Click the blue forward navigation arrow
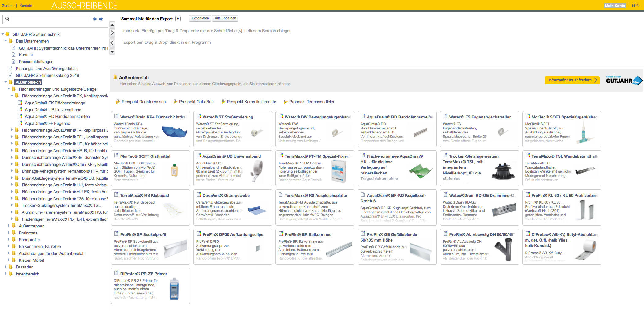The image size is (644, 311). pyautogui.click(x=101, y=19)
